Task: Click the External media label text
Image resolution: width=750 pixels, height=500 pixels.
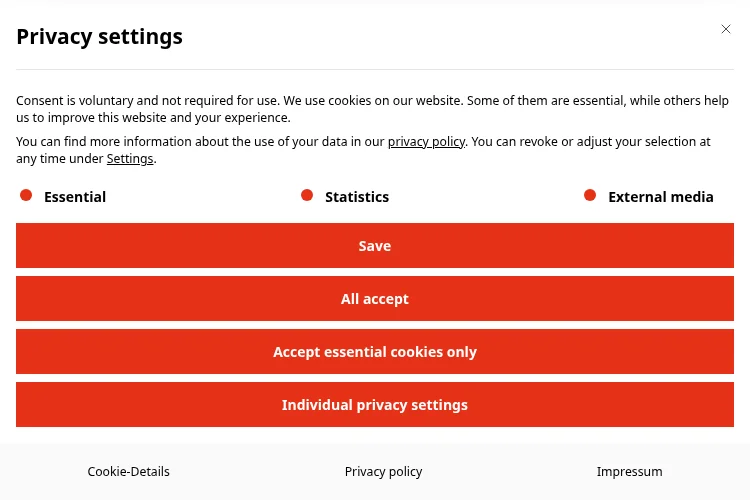Action: pos(661,197)
